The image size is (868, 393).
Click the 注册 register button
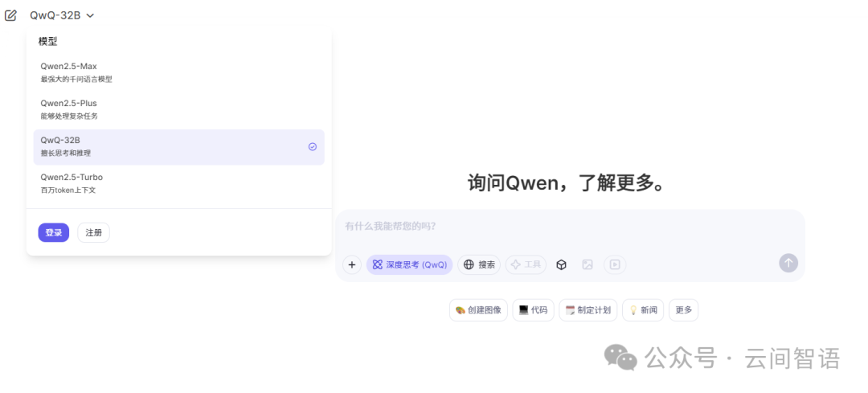click(93, 233)
